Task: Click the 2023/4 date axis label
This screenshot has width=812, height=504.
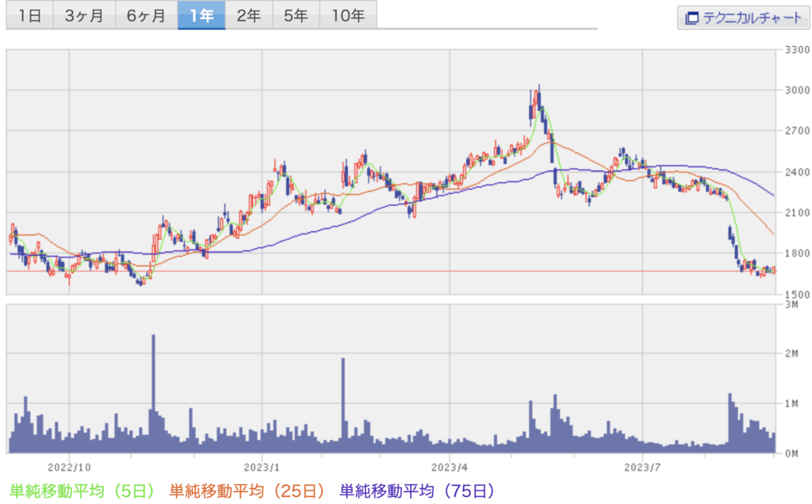Action: [x=450, y=466]
